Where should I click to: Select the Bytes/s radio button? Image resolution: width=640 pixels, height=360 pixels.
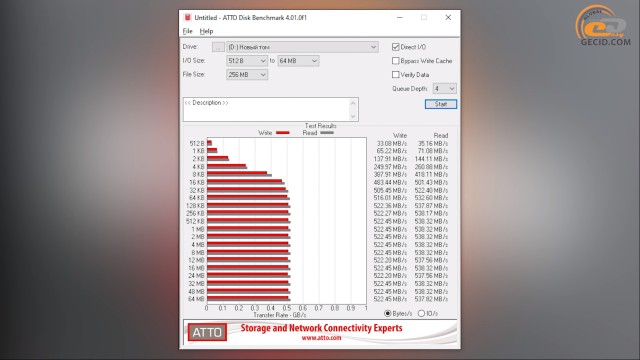388,313
